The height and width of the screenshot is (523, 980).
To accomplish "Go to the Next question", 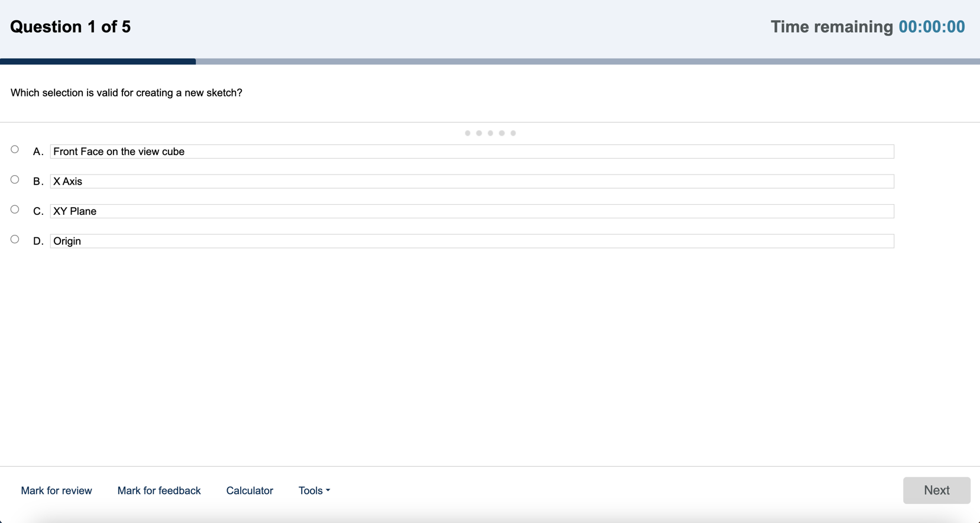I will click(x=936, y=490).
